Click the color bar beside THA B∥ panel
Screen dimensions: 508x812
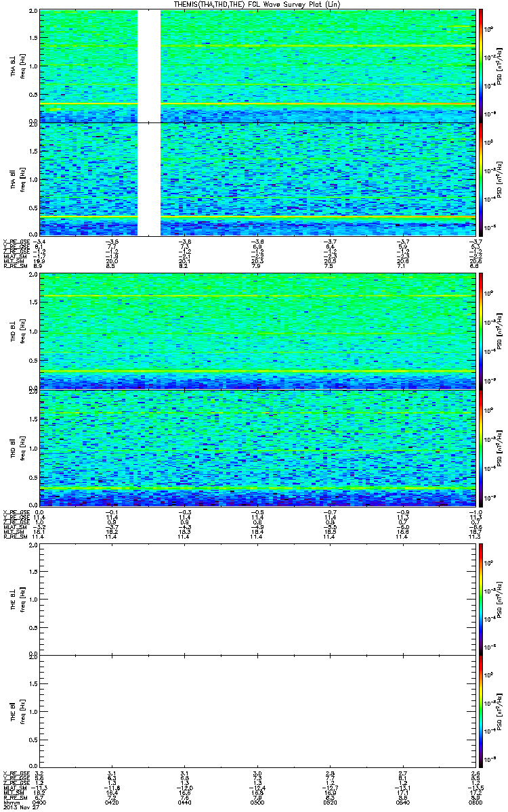(480, 179)
